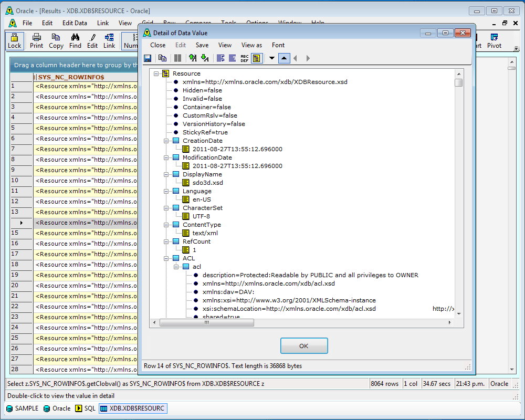Click the vertical scrollbar thumb in tree view
This screenshot has height=420, width=525.
(x=459, y=82)
